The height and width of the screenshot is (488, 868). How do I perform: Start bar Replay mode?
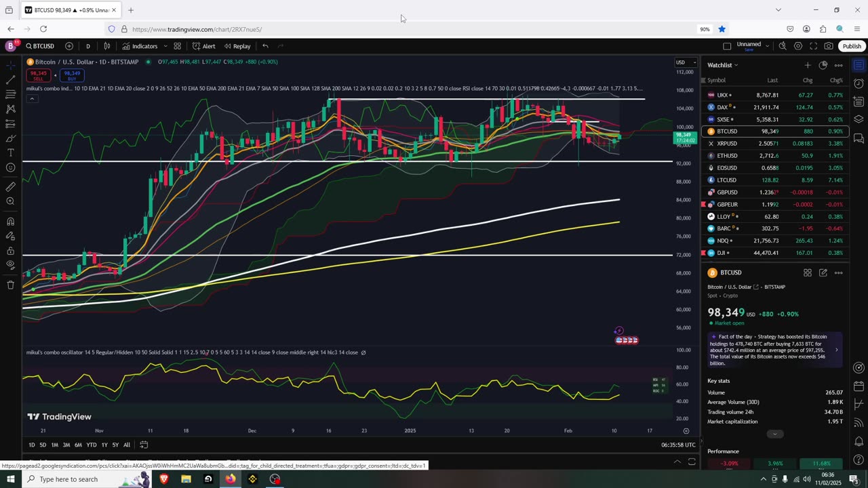[237, 46]
